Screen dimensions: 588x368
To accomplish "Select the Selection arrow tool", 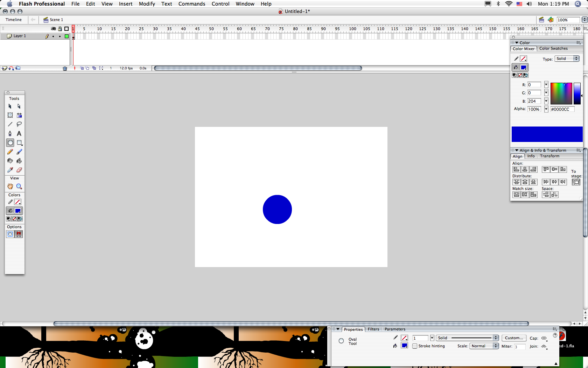I will point(10,106).
